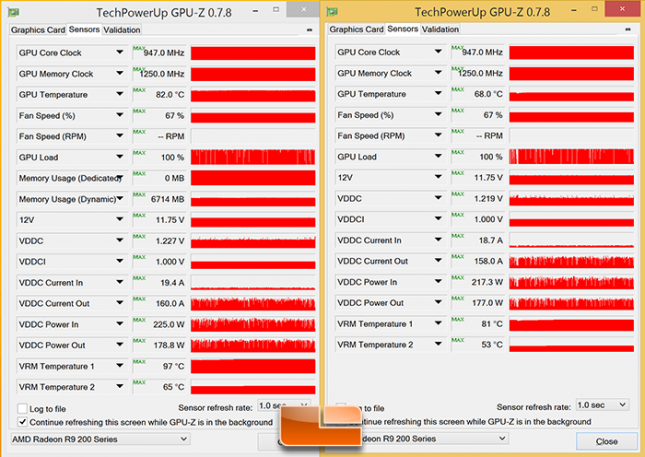The height and width of the screenshot is (457, 645).
Task: Toggle Continue refreshing checkbox in left window
Action: 22,422
